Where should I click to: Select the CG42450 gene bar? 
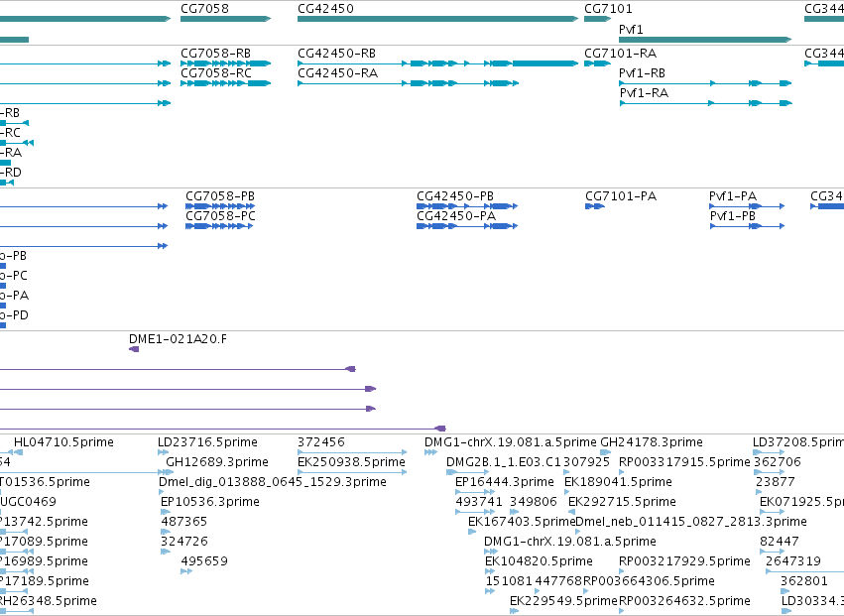(x=437, y=19)
